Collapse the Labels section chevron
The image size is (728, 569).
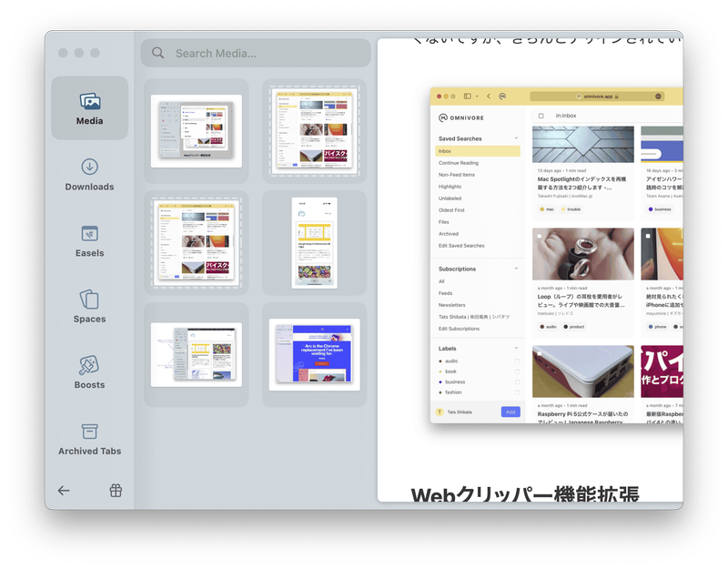(x=516, y=348)
